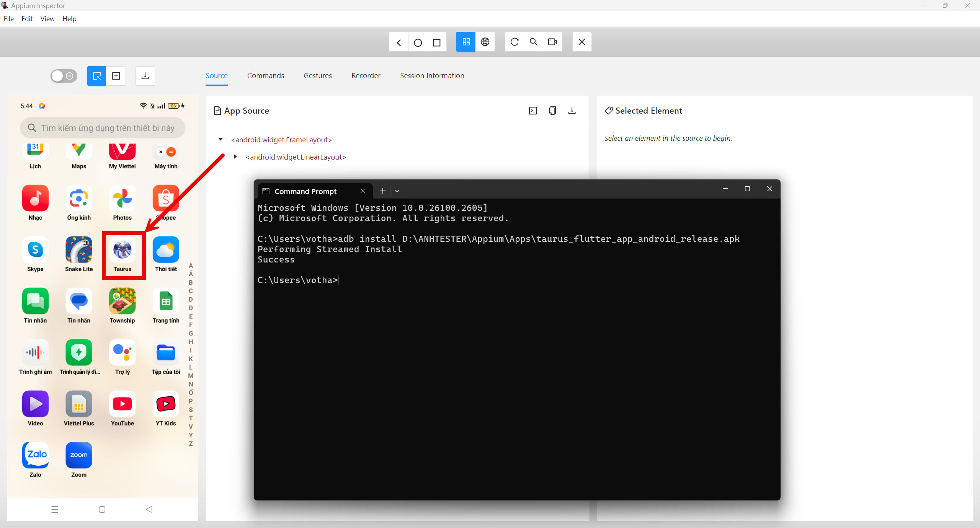This screenshot has height=528, width=980.
Task: Jump to letter Z in alphabet index
Action: coord(191,444)
